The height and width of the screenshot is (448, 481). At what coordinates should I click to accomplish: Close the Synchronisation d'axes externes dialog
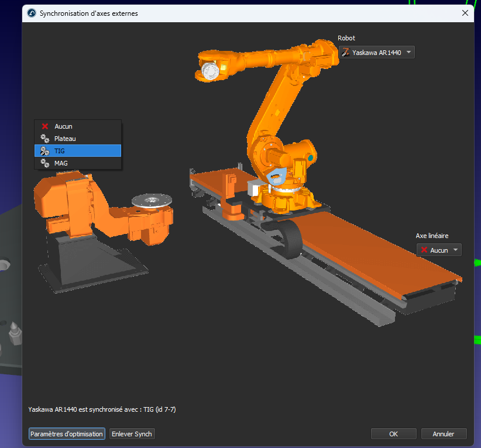465,13
